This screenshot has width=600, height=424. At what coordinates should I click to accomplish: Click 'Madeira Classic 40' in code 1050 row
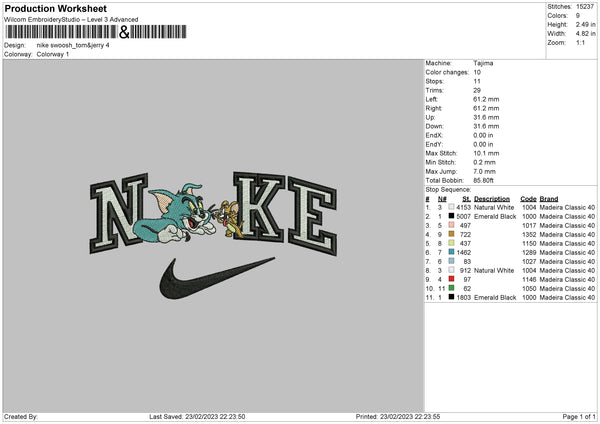(567, 288)
